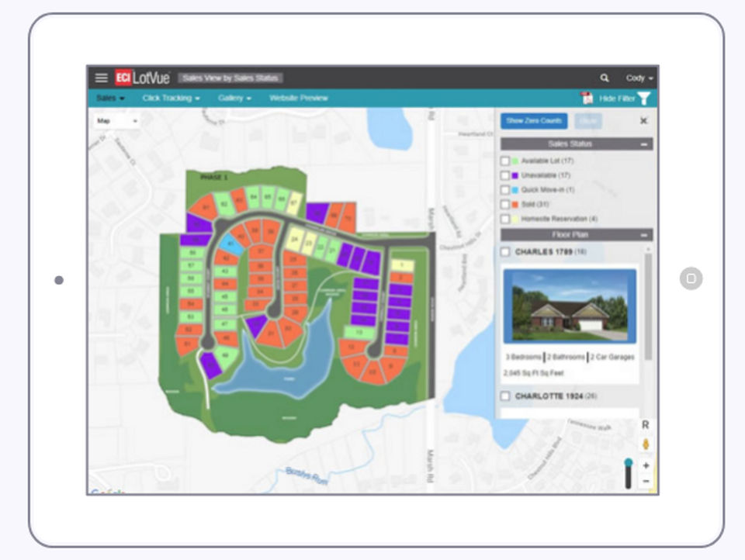
Task: Open the Map type dropdown
Action: click(x=117, y=121)
